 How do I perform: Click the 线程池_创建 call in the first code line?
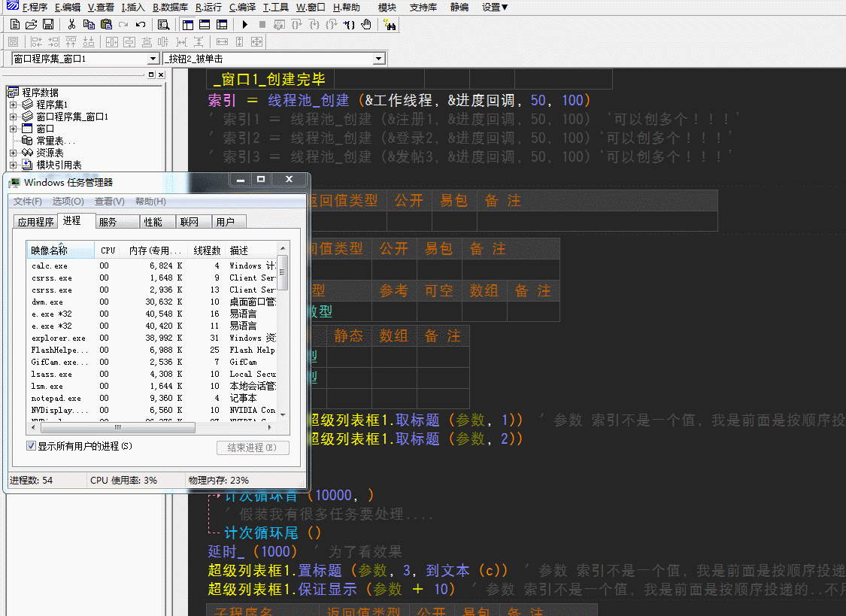(308, 100)
